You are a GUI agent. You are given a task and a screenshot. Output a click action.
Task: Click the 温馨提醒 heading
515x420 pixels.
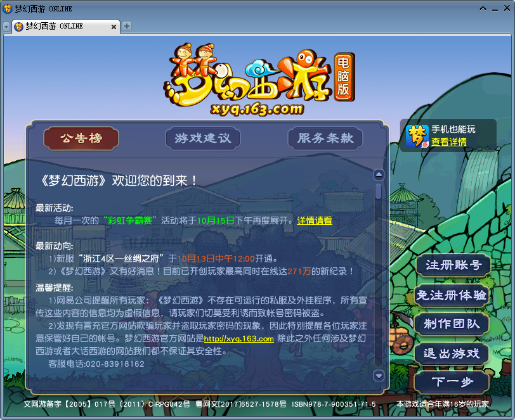[54, 288]
